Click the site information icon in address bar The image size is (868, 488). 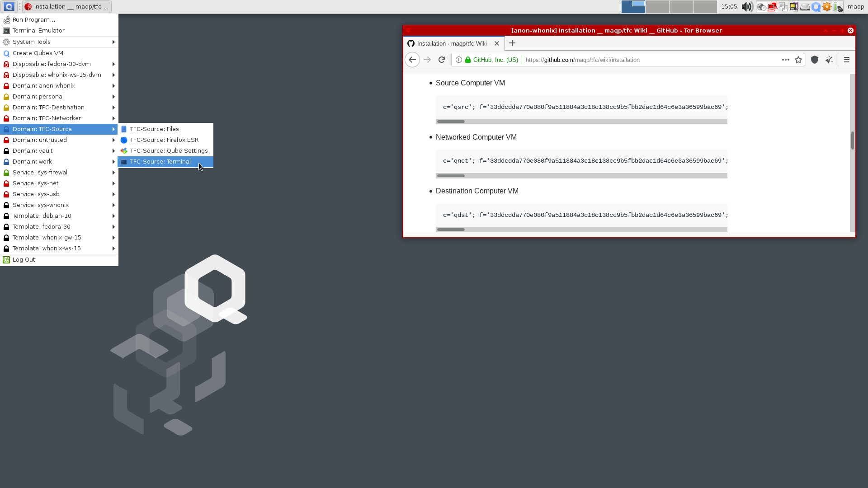click(459, 60)
